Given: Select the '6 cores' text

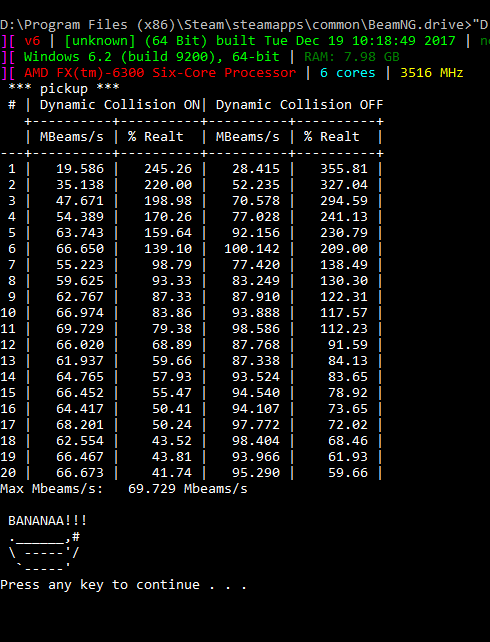Looking at the screenshot, I should [348, 73].
